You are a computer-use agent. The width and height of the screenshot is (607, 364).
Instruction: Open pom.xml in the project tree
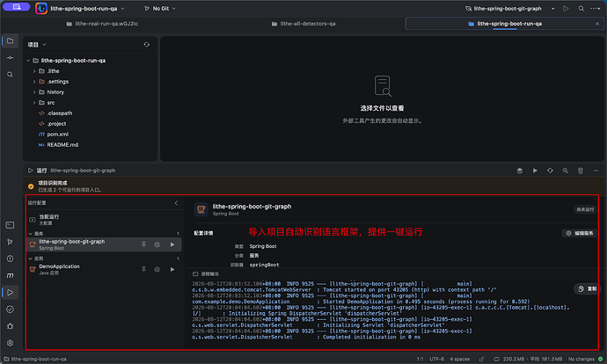point(58,135)
